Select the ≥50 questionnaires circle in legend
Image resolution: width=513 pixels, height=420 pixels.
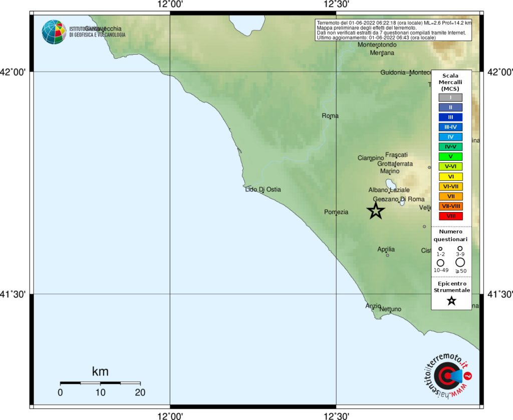pos(460,262)
